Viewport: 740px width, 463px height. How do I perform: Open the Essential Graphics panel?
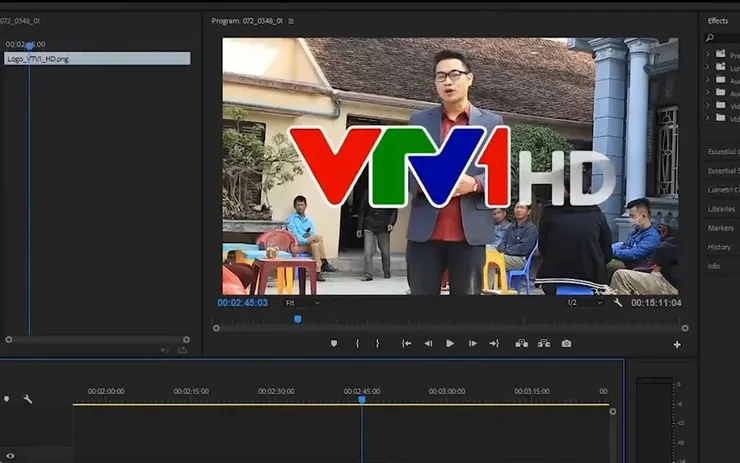(x=723, y=152)
